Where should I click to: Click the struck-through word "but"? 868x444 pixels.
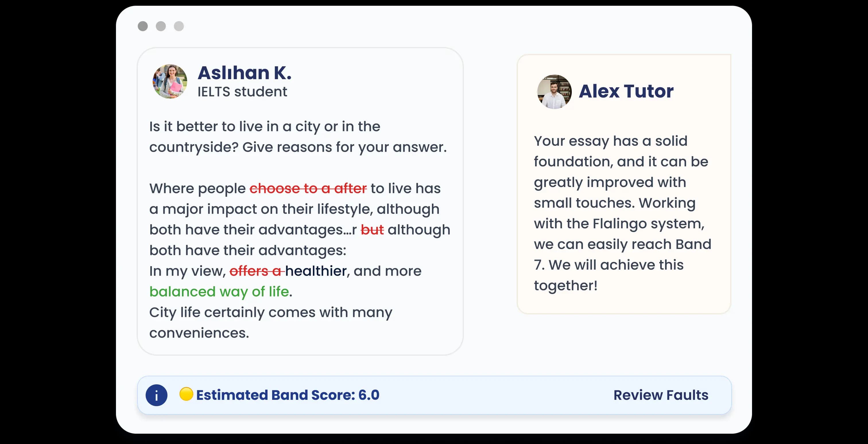click(372, 230)
